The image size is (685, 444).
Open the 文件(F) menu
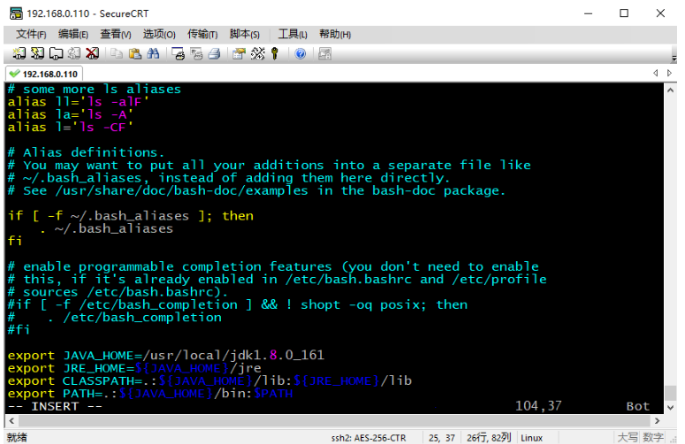pos(31,34)
